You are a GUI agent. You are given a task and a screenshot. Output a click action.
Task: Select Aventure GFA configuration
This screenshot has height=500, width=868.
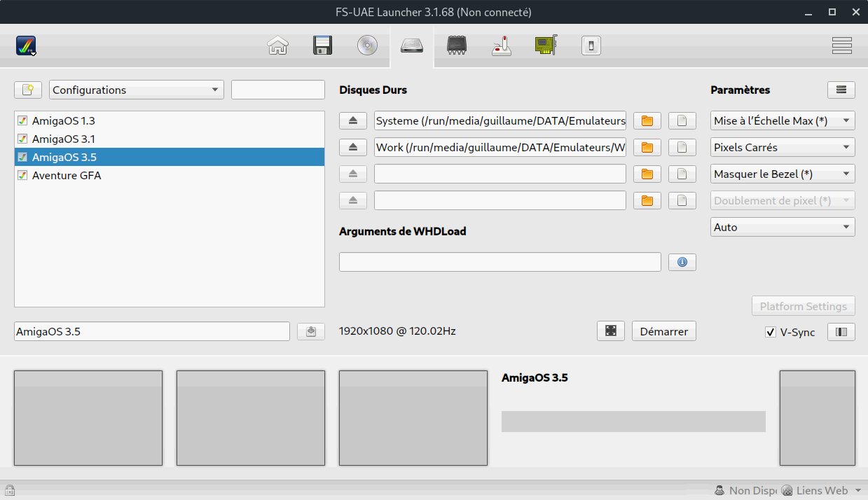coord(170,175)
